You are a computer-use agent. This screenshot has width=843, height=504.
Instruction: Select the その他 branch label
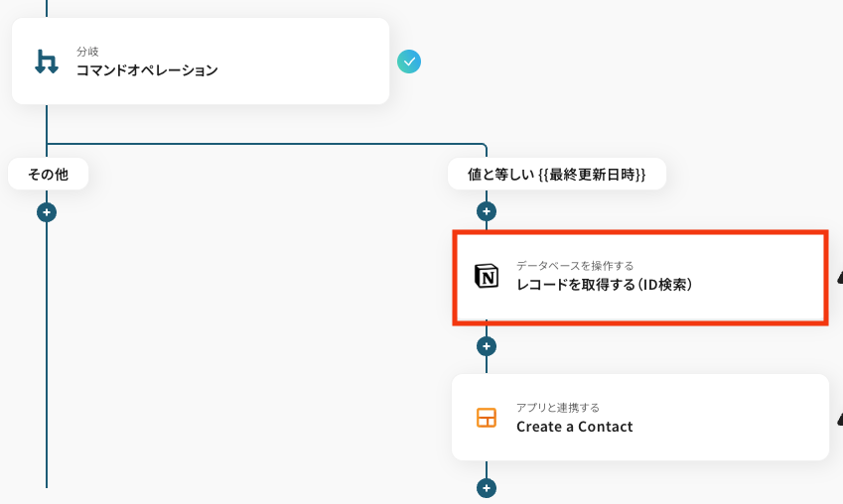[x=48, y=174]
